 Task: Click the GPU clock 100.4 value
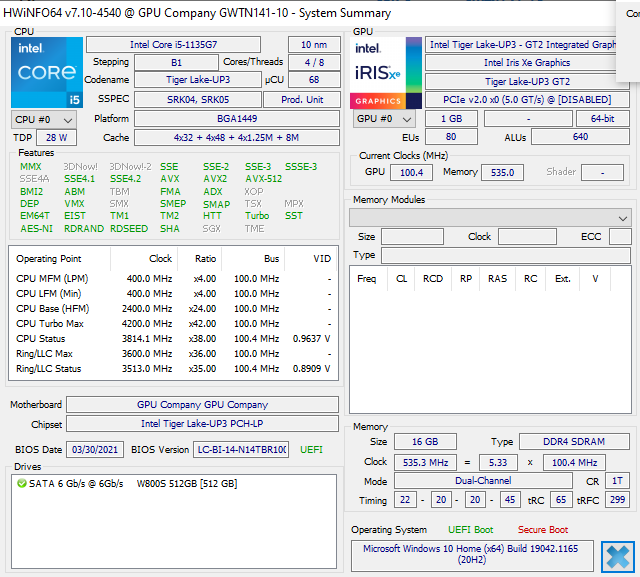coord(411,173)
